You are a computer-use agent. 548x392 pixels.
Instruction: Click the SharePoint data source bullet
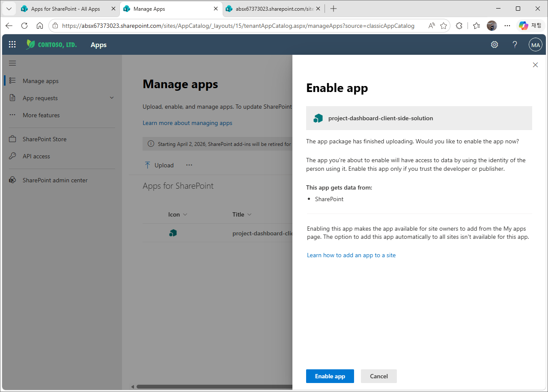[x=329, y=199]
